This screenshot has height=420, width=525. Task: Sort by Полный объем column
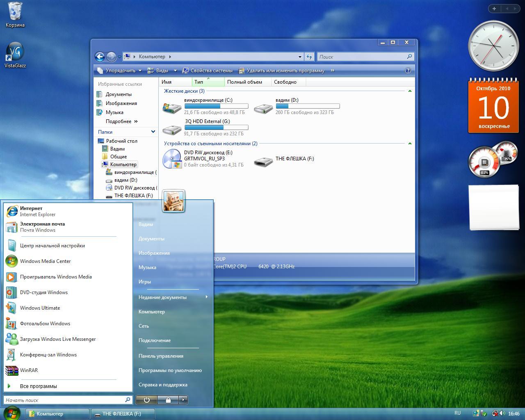[248, 82]
